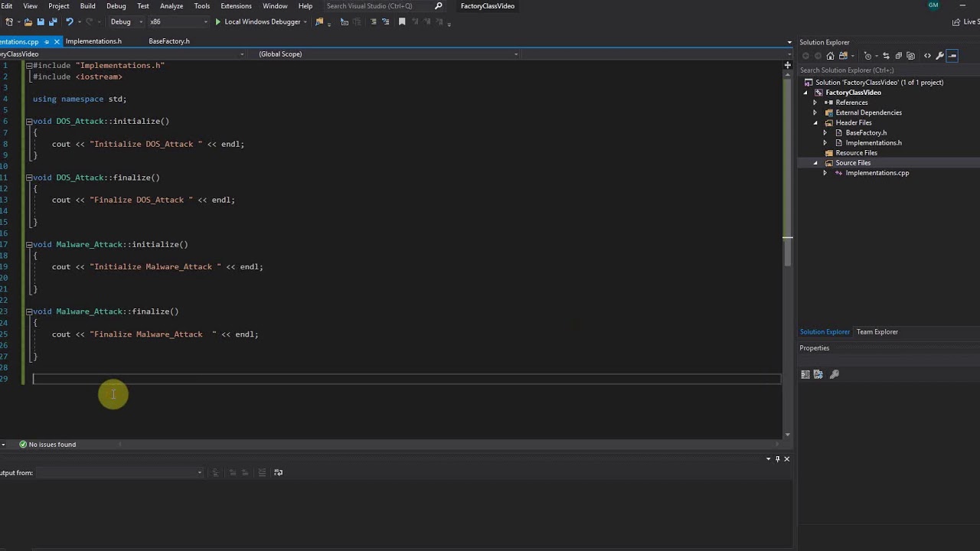The height and width of the screenshot is (551, 980).
Task: Close the Implementations.cpp tab
Action: coord(57,41)
